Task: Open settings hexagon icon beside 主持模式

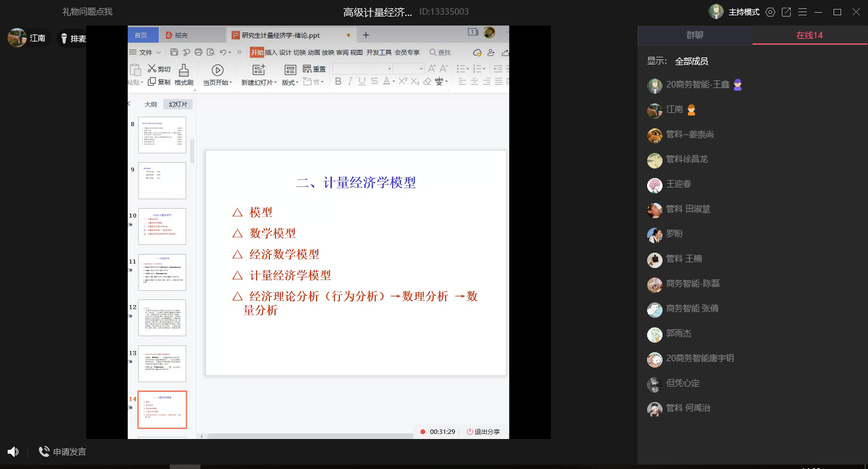Action: [770, 12]
